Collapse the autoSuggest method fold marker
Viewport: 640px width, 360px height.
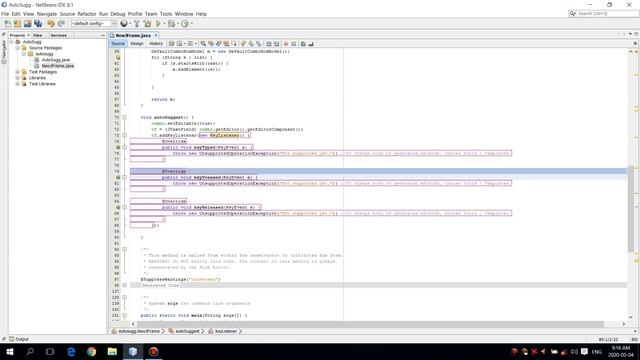point(124,118)
